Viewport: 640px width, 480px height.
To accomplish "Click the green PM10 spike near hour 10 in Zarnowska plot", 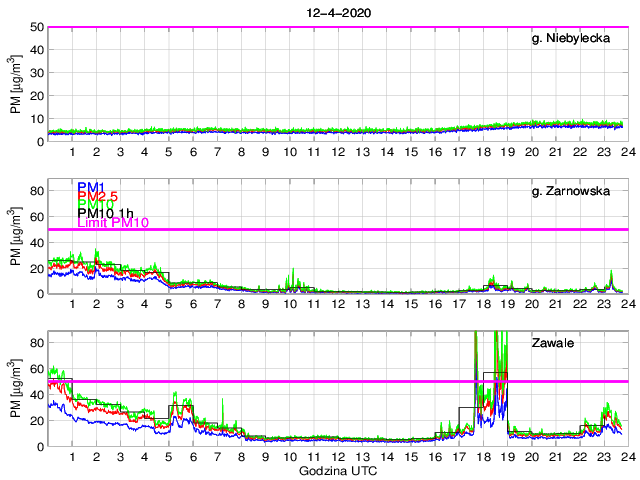I will [291, 275].
